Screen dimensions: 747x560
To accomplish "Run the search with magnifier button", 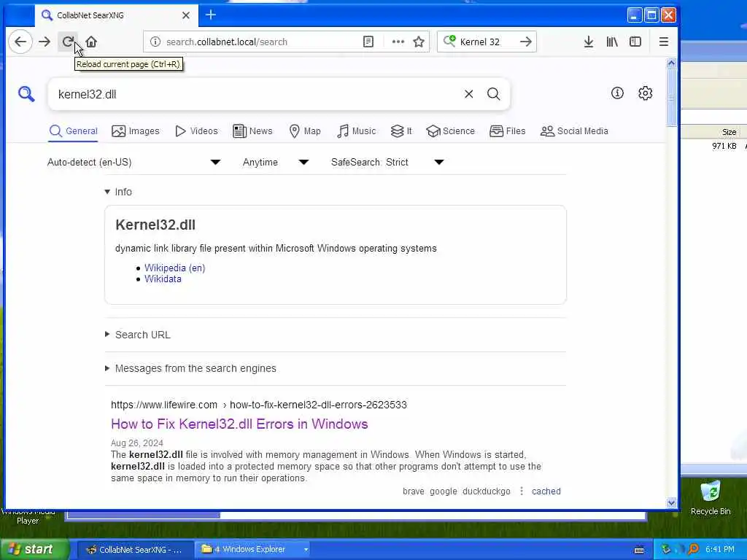I will [x=494, y=94].
